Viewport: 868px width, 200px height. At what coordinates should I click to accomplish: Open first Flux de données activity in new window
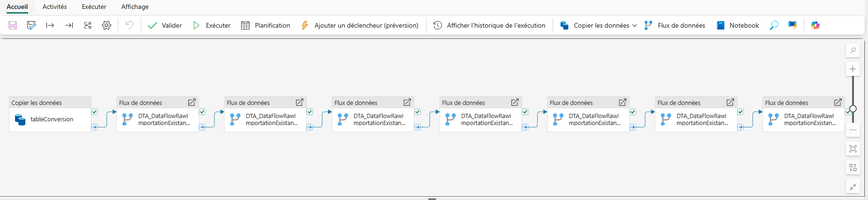coord(192,102)
